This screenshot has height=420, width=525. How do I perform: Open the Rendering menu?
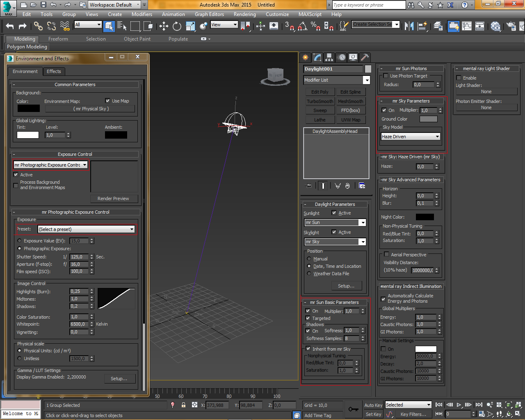coord(245,14)
